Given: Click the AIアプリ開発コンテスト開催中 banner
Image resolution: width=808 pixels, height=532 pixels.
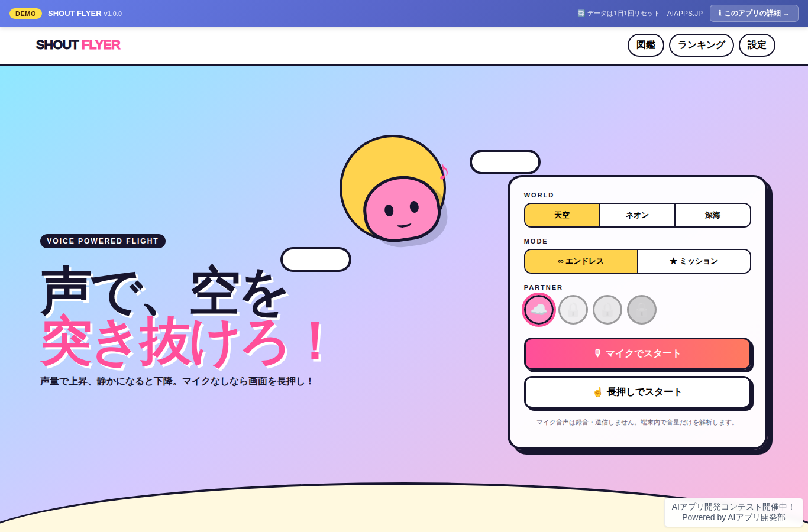Looking at the screenshot, I should point(733,512).
